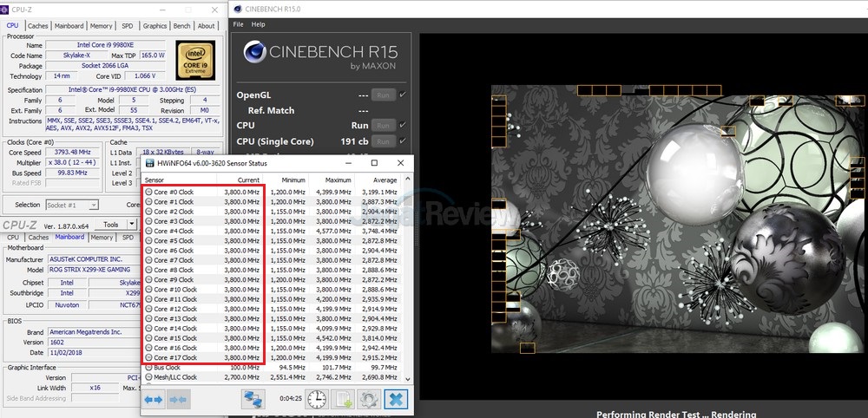Click the Tools button in CPU-Z
This screenshot has width=868, height=418.
[111, 225]
